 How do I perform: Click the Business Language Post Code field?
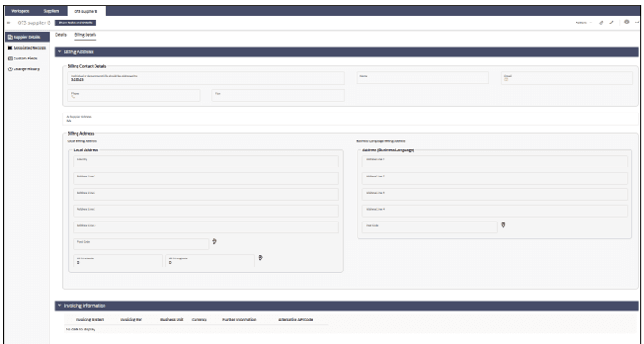tap(430, 228)
